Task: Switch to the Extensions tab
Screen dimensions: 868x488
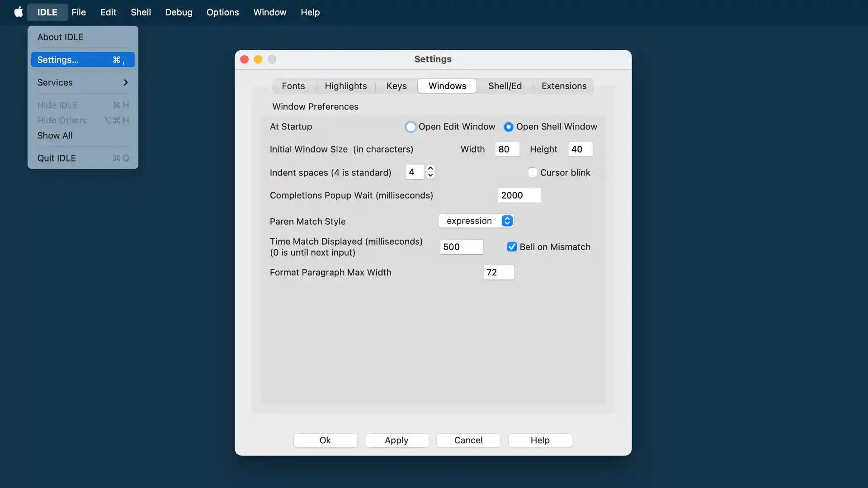Action: (x=563, y=86)
